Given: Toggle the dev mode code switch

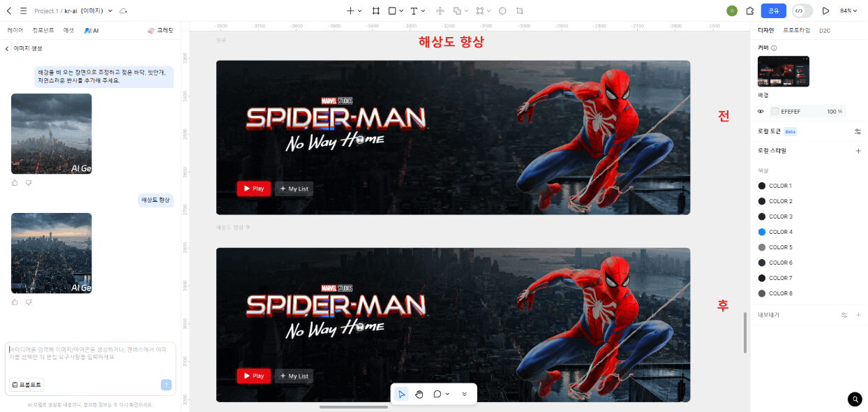Looking at the screenshot, I should (x=802, y=11).
